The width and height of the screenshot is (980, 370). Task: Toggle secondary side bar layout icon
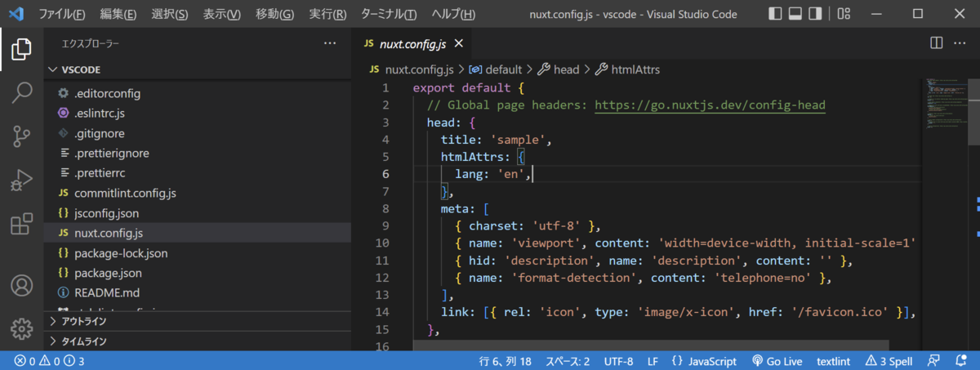814,14
